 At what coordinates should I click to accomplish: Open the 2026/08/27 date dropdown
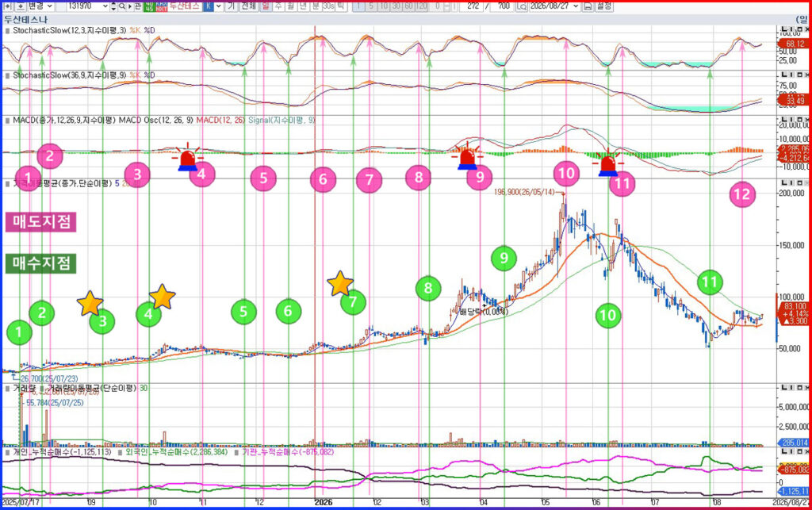[x=576, y=6]
